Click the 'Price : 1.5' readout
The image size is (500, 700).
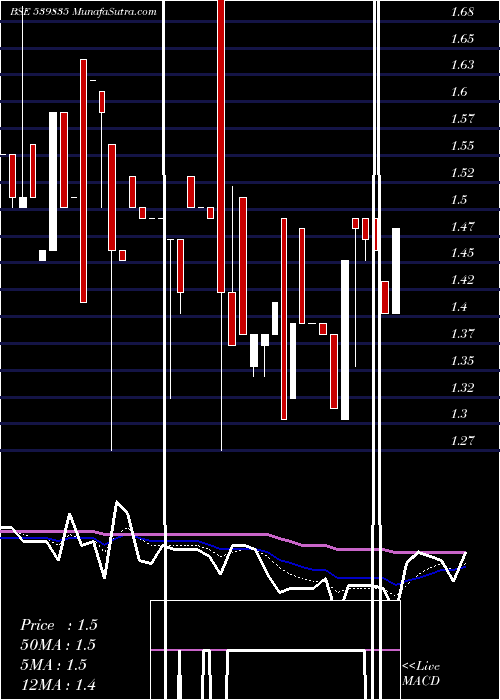pos(58,625)
